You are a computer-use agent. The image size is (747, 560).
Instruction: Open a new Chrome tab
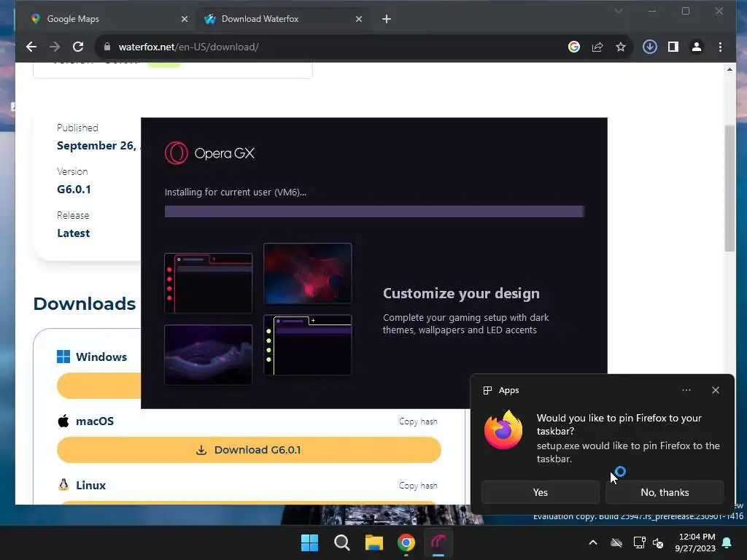[387, 19]
